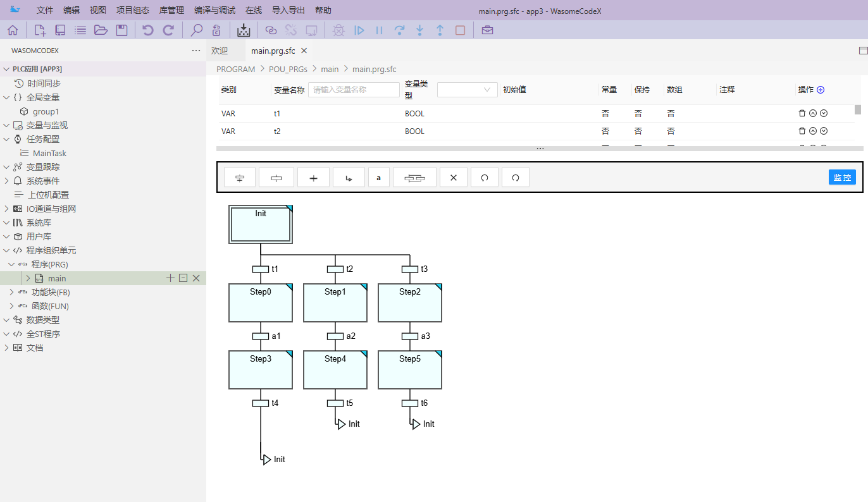Focus the 变量名称 search input
Image resolution: width=868 pixels, height=502 pixels.
click(354, 90)
